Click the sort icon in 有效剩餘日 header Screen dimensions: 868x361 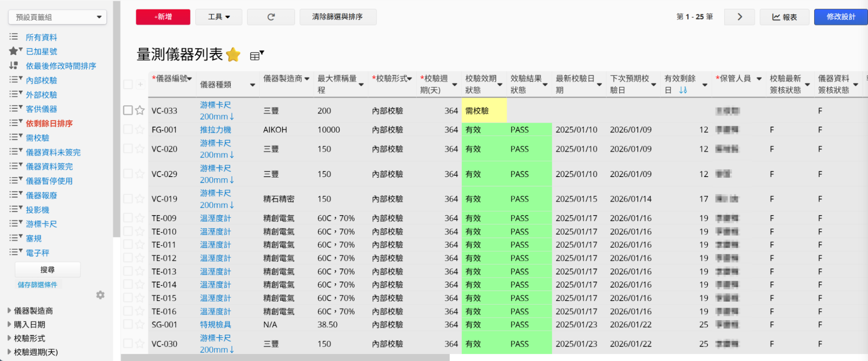coord(683,90)
